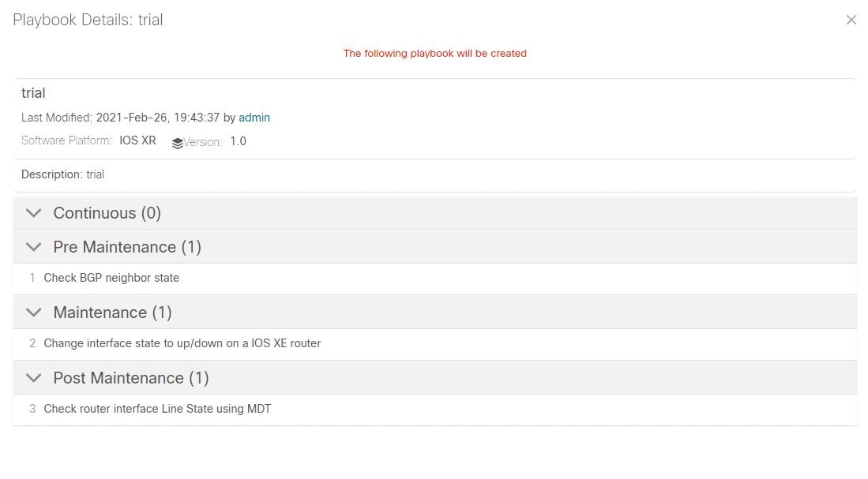Select the Maintenance (1) header text

click(x=112, y=312)
